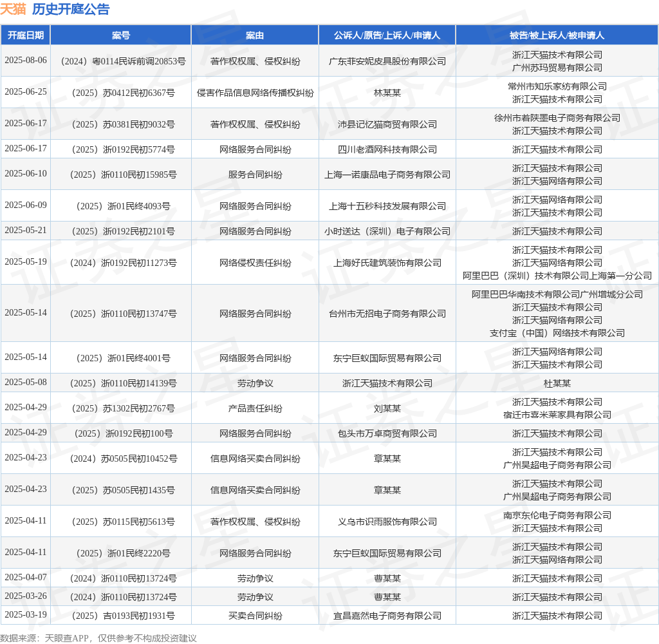Select case number 浙0110民初15985号
Image resolution: width=659 pixels, height=644 pixels.
[x=139, y=175]
